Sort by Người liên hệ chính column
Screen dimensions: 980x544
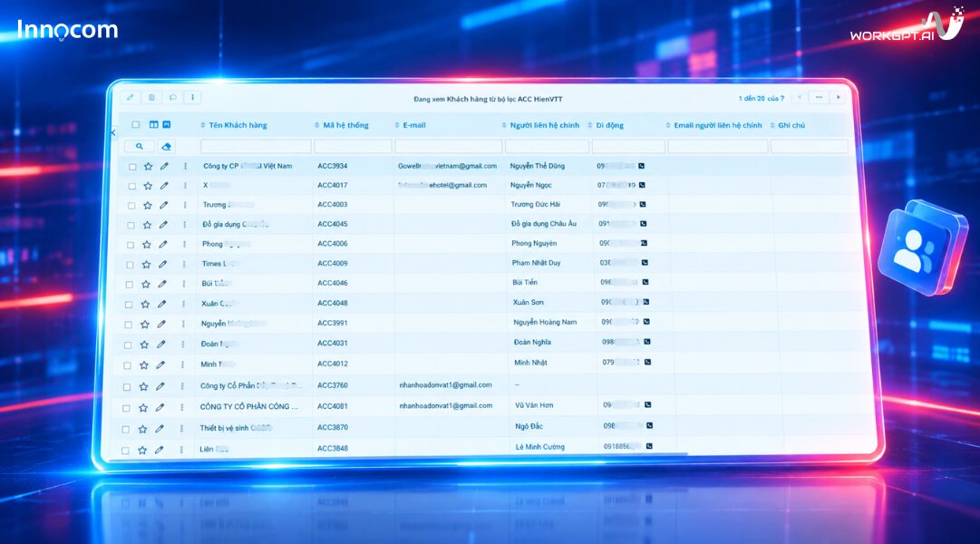(x=540, y=125)
